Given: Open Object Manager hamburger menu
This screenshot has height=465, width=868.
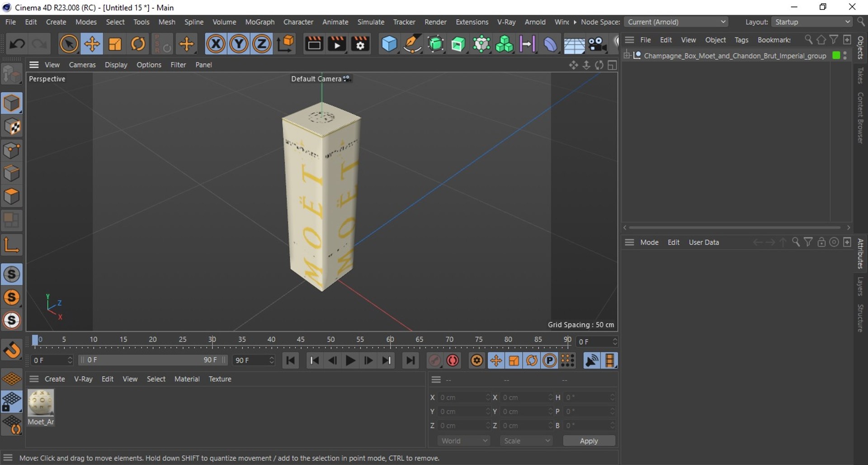Looking at the screenshot, I should point(629,40).
